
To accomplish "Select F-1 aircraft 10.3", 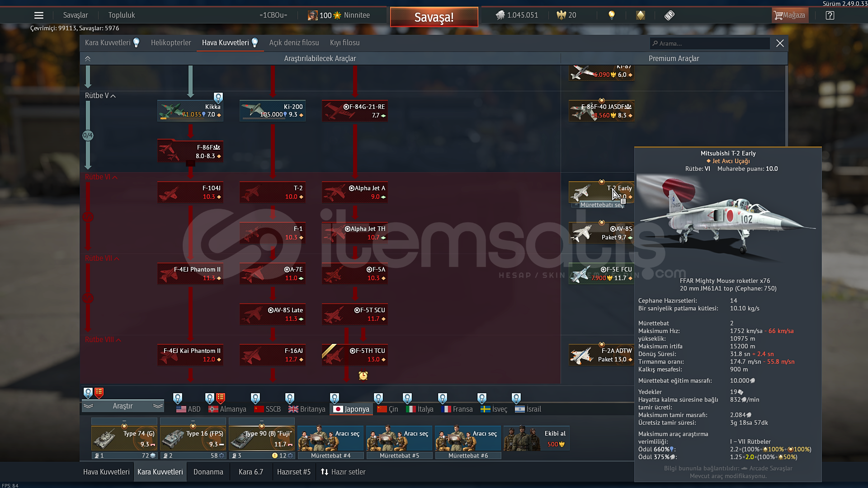I will coord(273,233).
